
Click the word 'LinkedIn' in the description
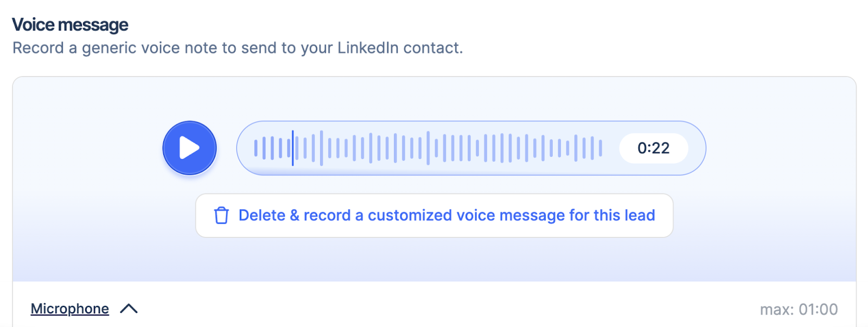367,48
